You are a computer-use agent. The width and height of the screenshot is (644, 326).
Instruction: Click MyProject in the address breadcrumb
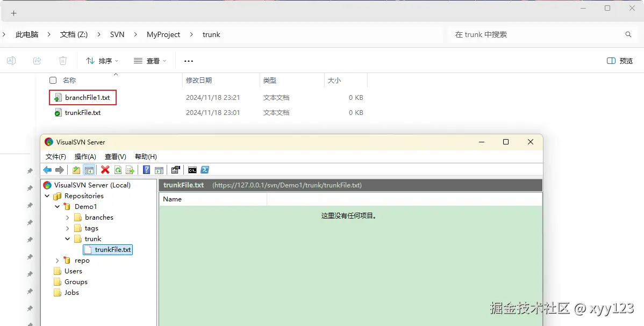(x=163, y=34)
